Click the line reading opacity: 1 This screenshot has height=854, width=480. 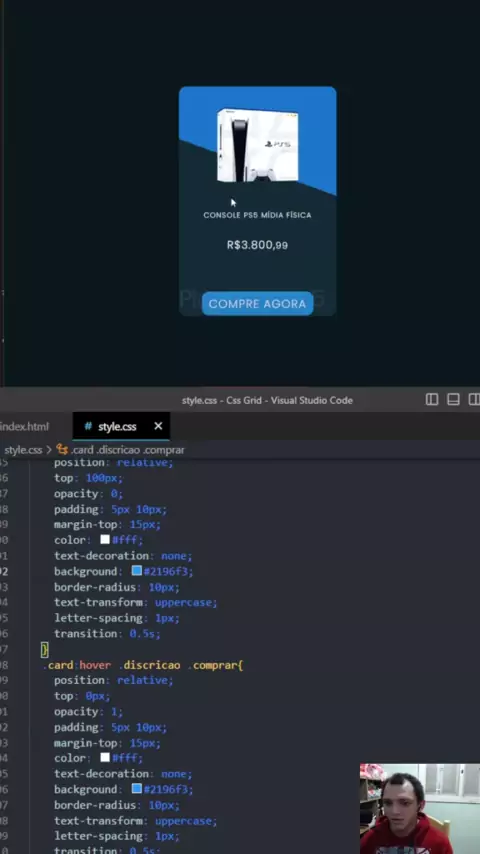click(x=88, y=711)
